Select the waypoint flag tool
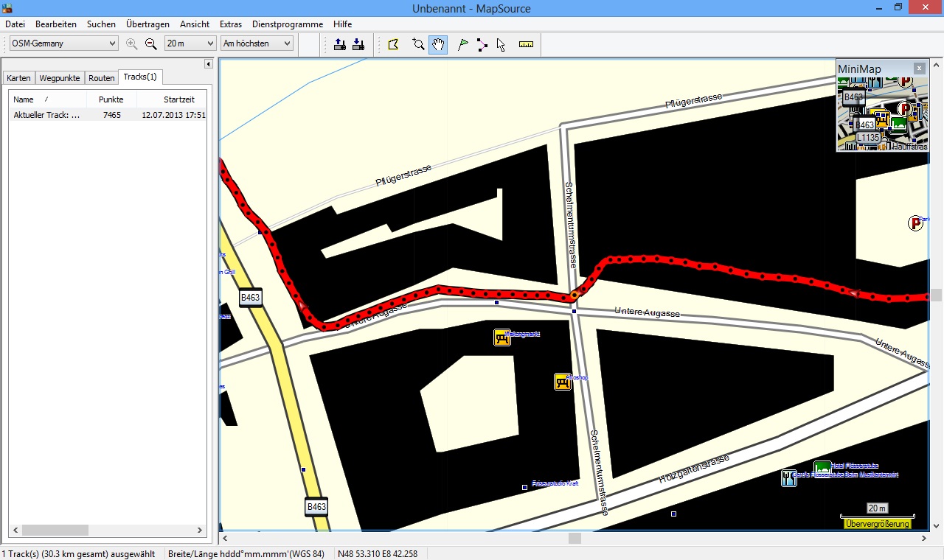 coord(462,44)
